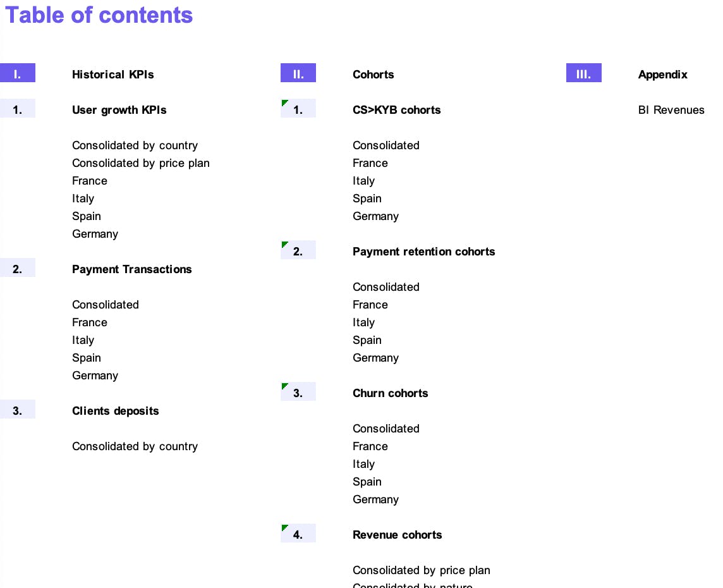Open Spain under Churn cohorts
Viewport: 723px width, 588px height.
367,482
